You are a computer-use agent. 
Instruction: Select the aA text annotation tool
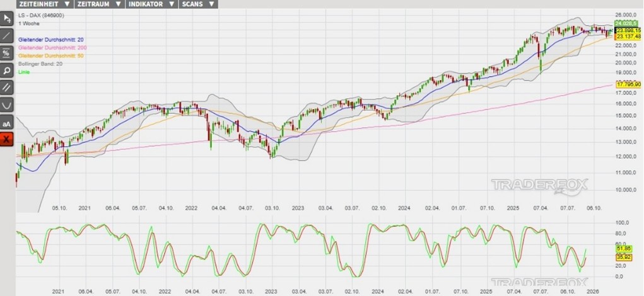[x=7, y=122]
